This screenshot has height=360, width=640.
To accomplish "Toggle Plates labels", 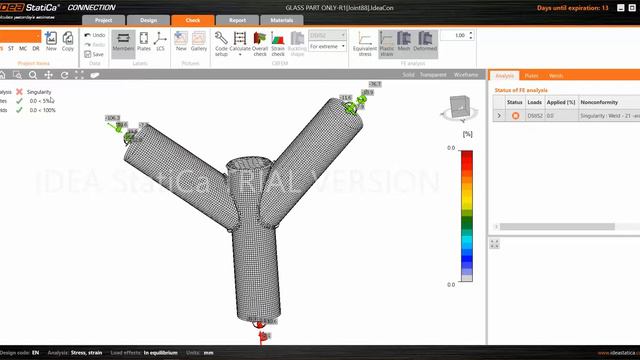I will [x=144, y=42].
